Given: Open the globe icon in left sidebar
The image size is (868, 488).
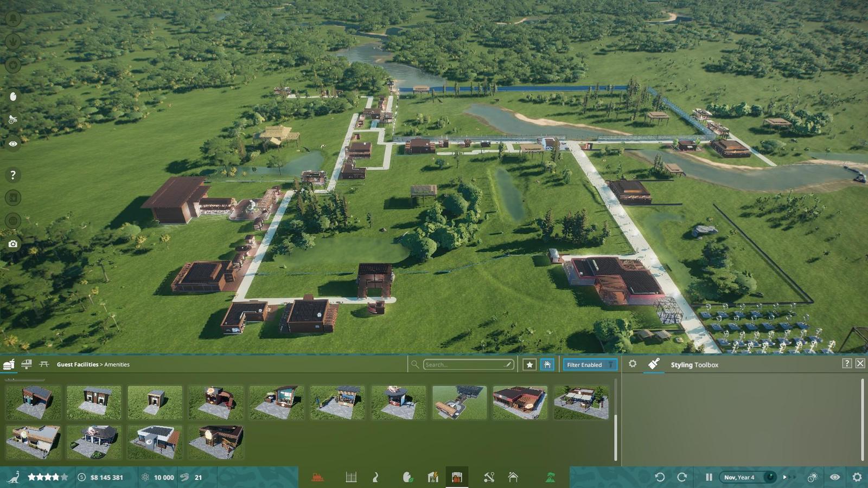Looking at the screenshot, I should [12, 221].
